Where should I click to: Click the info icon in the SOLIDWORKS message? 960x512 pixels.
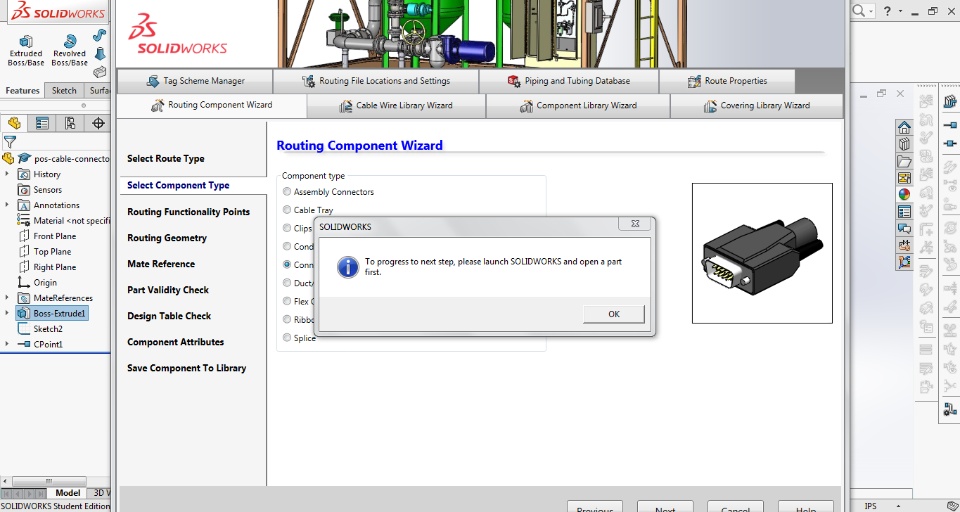(348, 267)
